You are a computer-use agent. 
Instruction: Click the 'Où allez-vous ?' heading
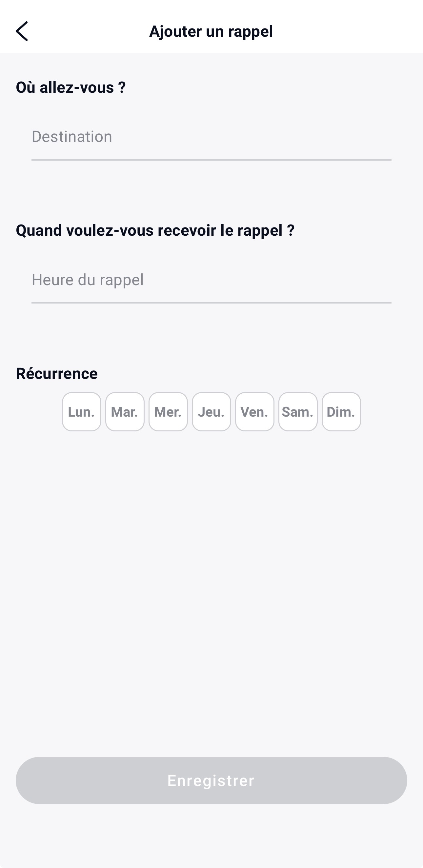(x=71, y=87)
